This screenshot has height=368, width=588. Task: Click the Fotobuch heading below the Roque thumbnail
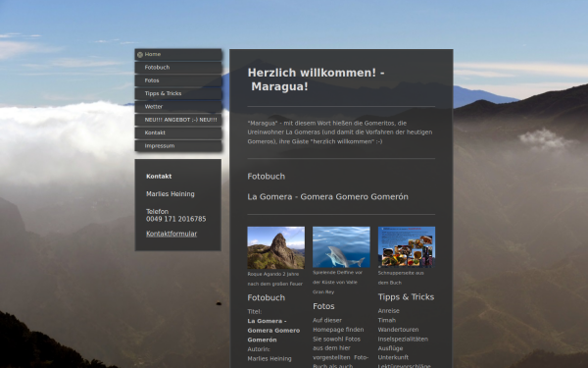pos(267,297)
